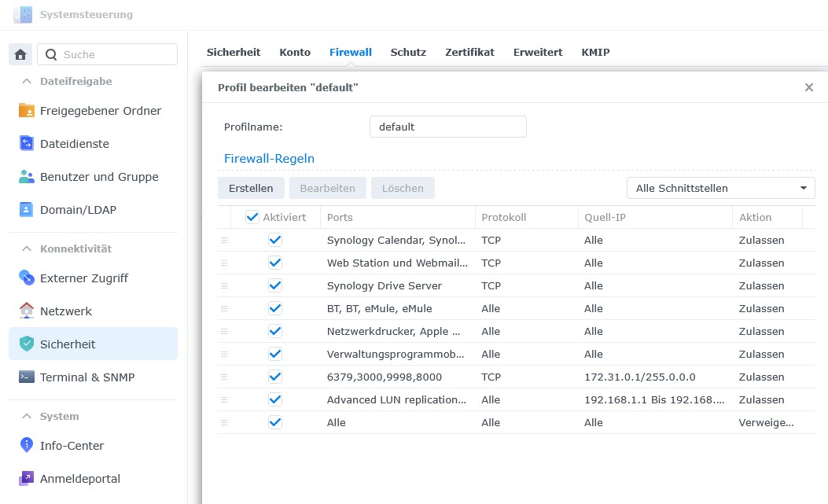828x504 pixels.
Task: Toggle the Aktiviert header checkbox
Action: click(252, 217)
